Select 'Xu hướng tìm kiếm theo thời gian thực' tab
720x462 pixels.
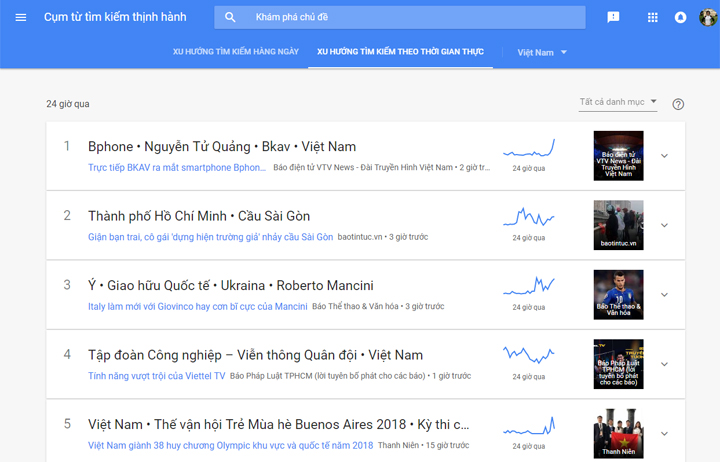(x=400, y=52)
